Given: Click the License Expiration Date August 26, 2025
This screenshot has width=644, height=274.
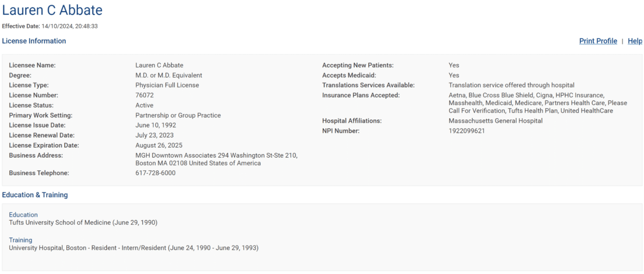Looking at the screenshot, I should tap(161, 145).
